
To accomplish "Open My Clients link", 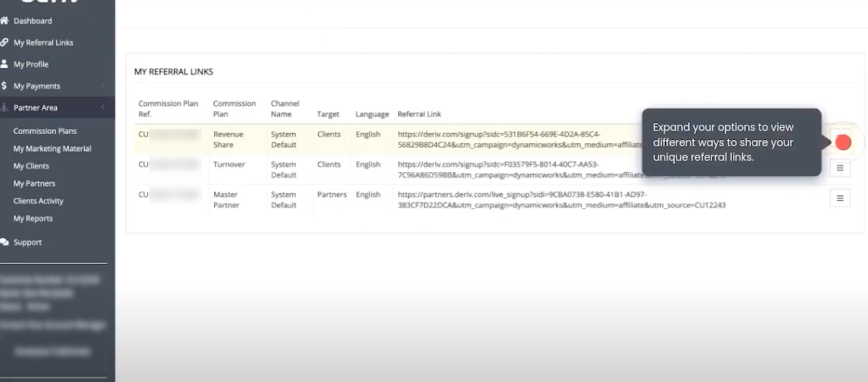I will [x=31, y=166].
